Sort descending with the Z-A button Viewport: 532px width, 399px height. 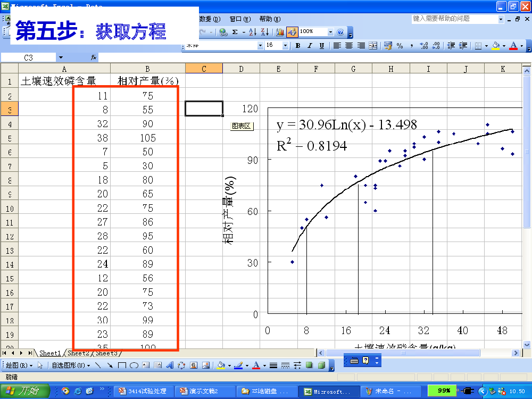pos(265,32)
